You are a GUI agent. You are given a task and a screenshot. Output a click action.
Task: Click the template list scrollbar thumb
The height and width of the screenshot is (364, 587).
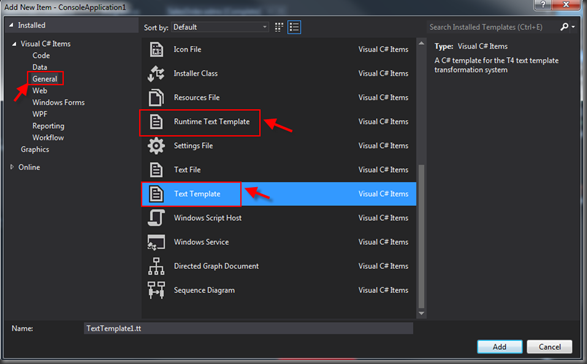pos(422,236)
